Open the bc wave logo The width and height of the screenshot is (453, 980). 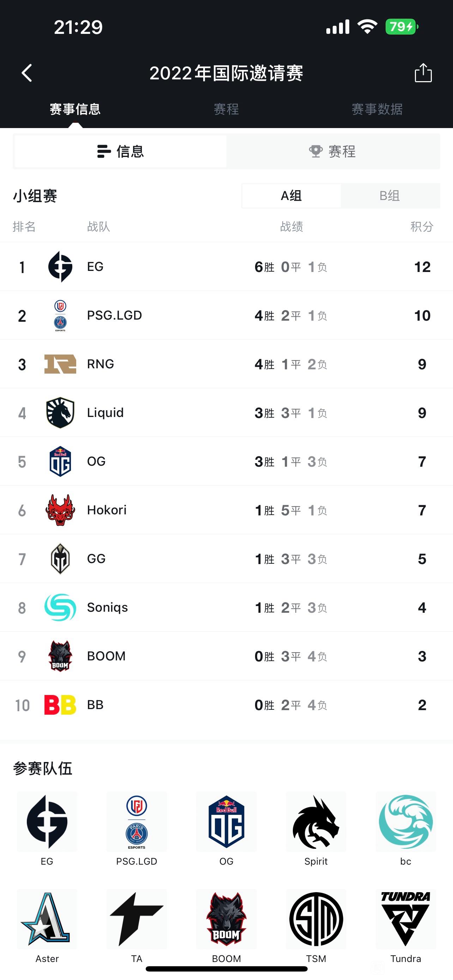[x=405, y=822]
